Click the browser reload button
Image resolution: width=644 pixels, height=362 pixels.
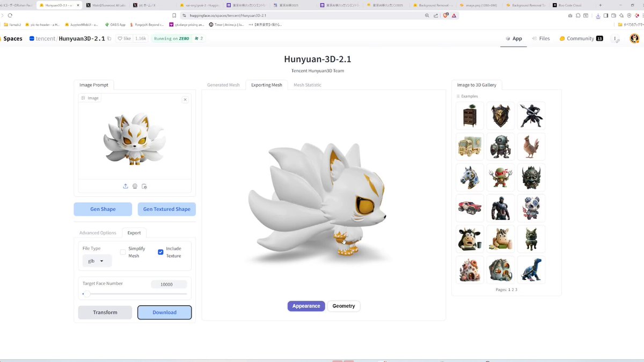pos(10,16)
